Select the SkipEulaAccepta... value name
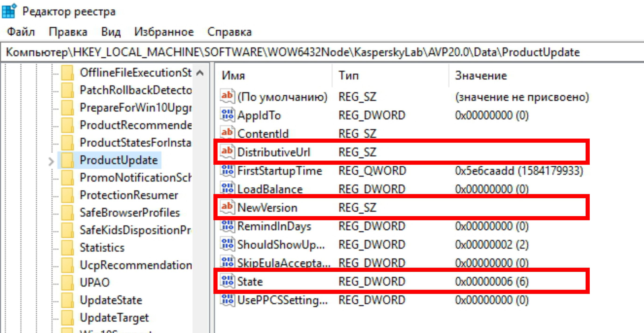Image resolution: width=644 pixels, height=333 pixels. click(x=284, y=263)
